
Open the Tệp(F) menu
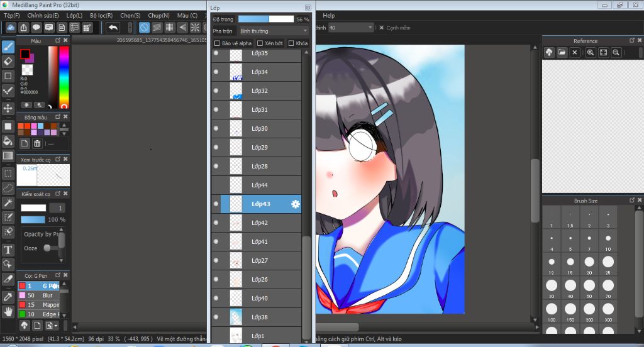point(12,16)
